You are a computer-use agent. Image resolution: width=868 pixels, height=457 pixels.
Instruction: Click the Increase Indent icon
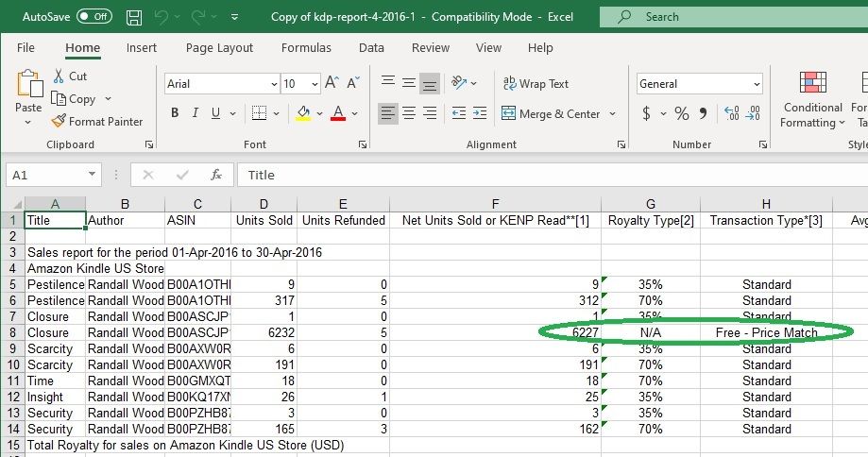tap(480, 113)
